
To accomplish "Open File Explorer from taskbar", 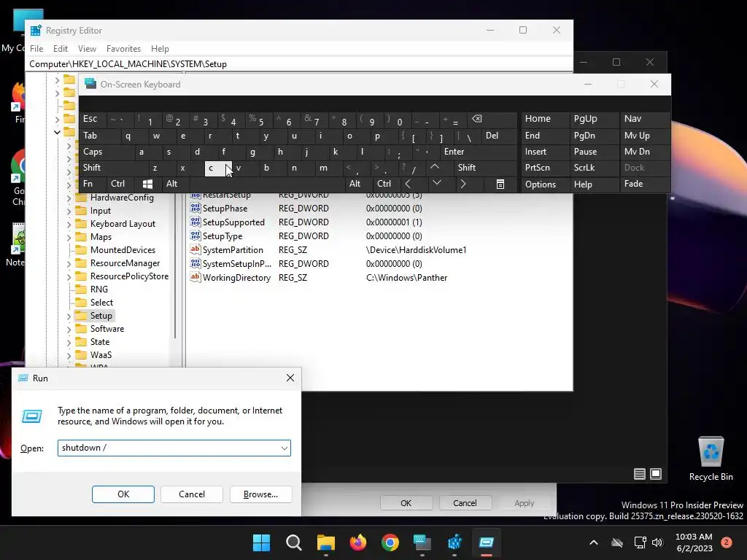I will pyautogui.click(x=326, y=542).
